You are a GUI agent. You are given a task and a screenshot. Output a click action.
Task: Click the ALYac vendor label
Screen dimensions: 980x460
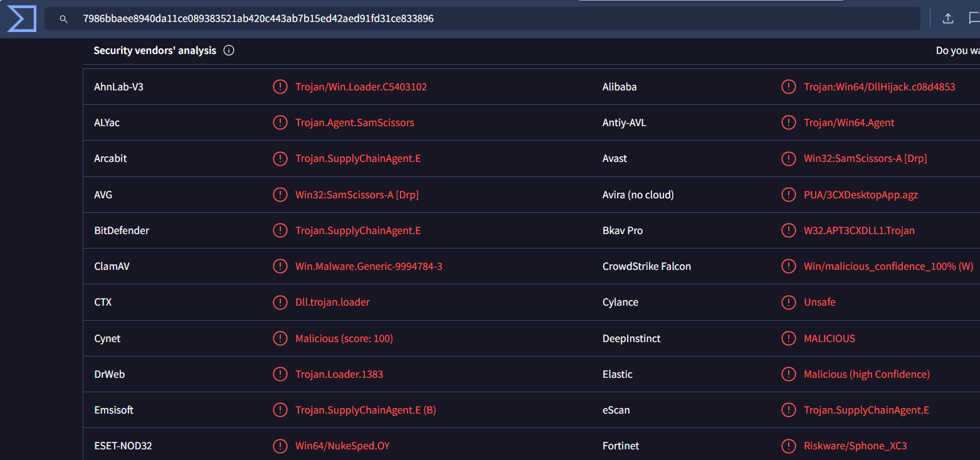pyautogui.click(x=107, y=122)
